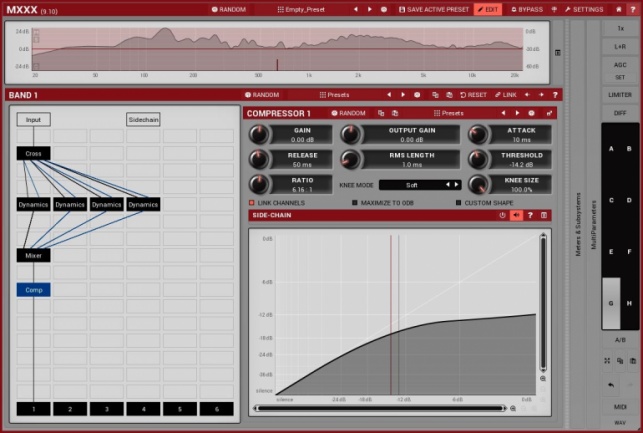
Task: Paste Band 1 settings icon
Action: [x=449, y=95]
